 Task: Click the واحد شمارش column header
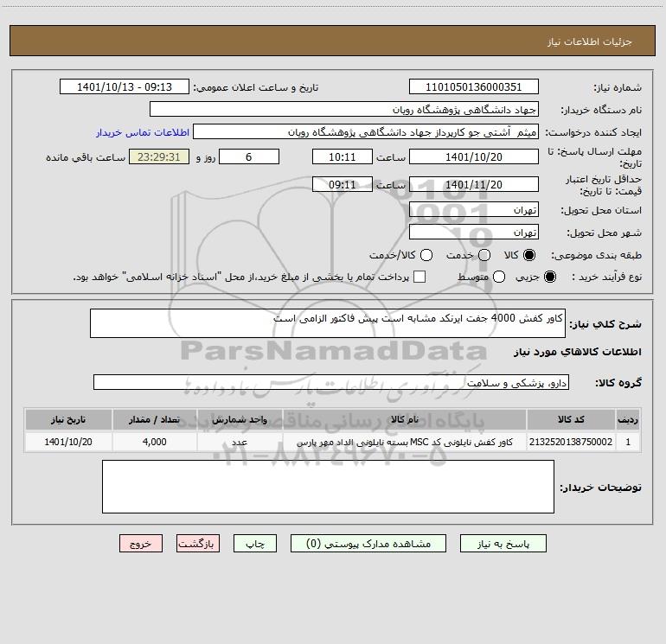(x=240, y=419)
